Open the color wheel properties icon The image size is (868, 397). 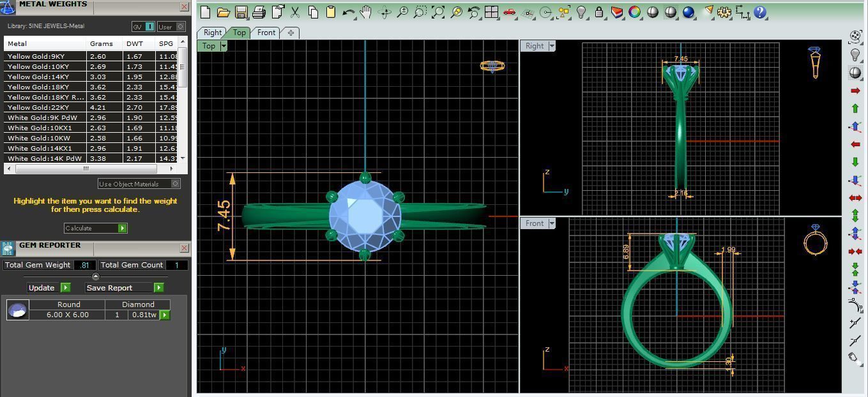[x=634, y=12]
